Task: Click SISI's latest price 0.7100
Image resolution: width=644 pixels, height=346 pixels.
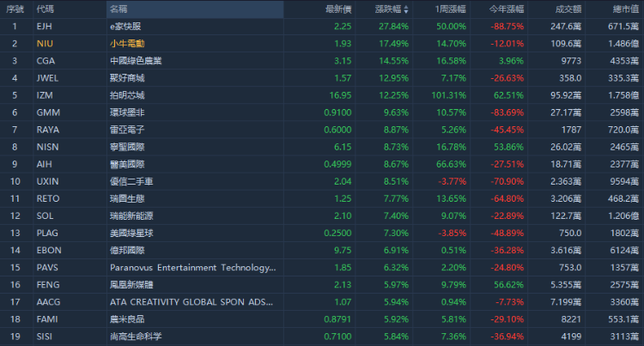Action: 337,337
